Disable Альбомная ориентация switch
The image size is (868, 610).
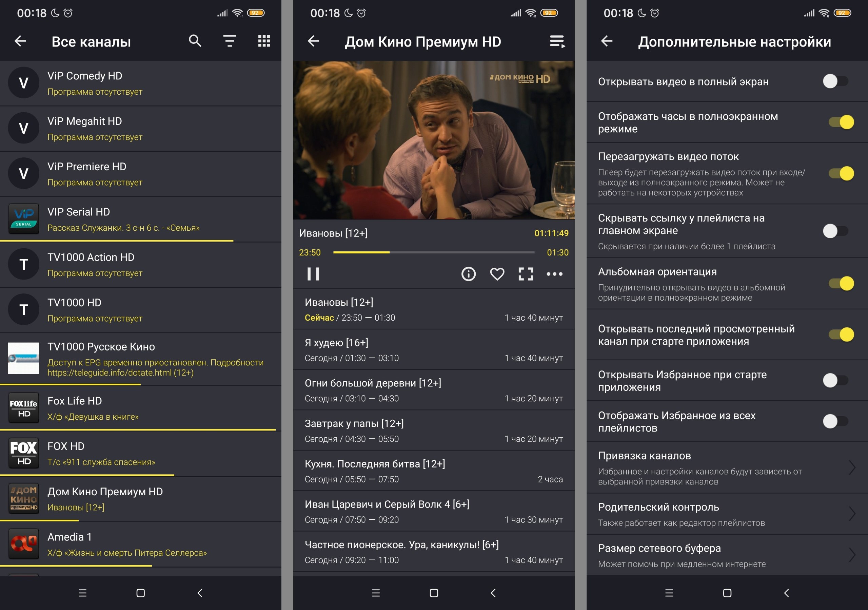[841, 284]
